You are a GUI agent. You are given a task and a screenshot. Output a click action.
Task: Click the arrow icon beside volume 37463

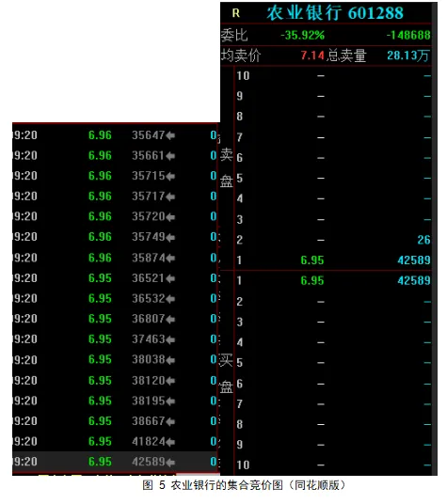tap(170, 339)
